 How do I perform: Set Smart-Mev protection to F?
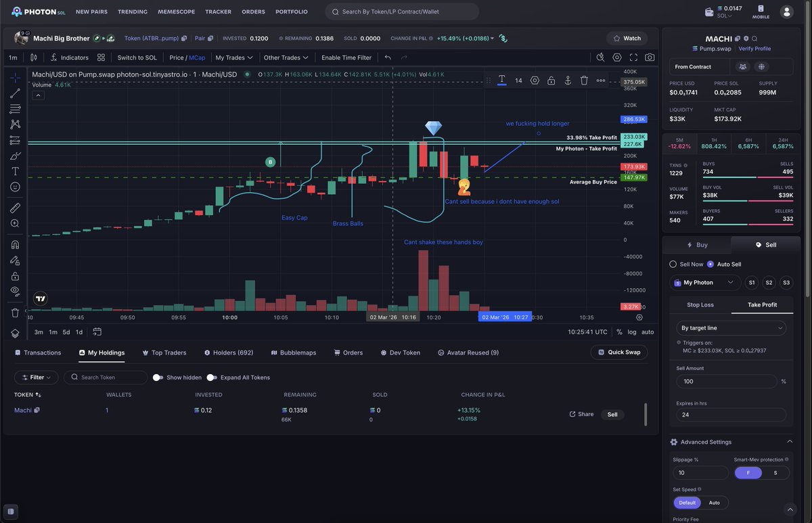click(748, 473)
